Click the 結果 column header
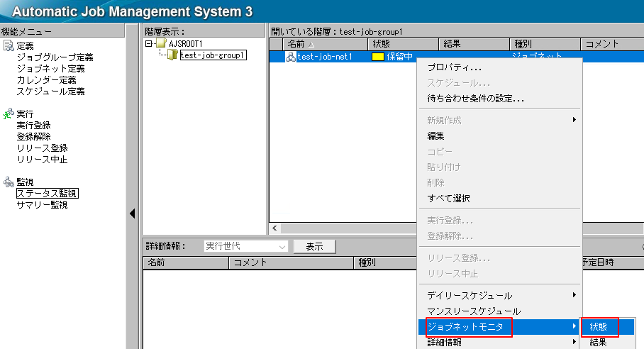 coord(474,44)
